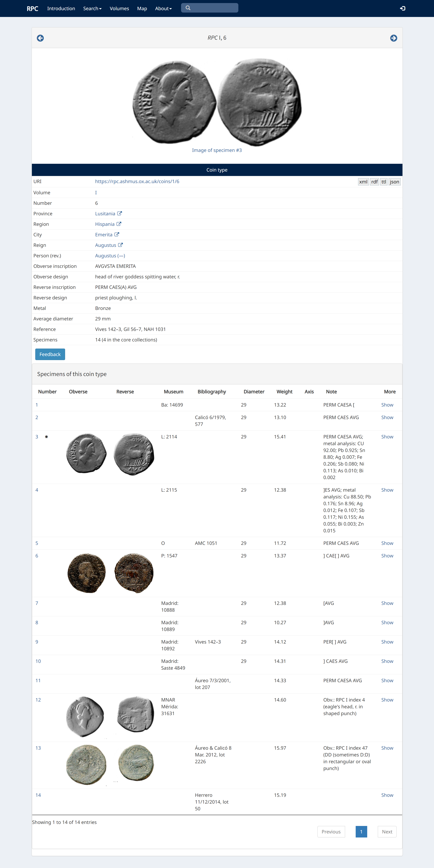Open Lusitania external link icon
Viewport: 434px width, 868px height.
120,213
